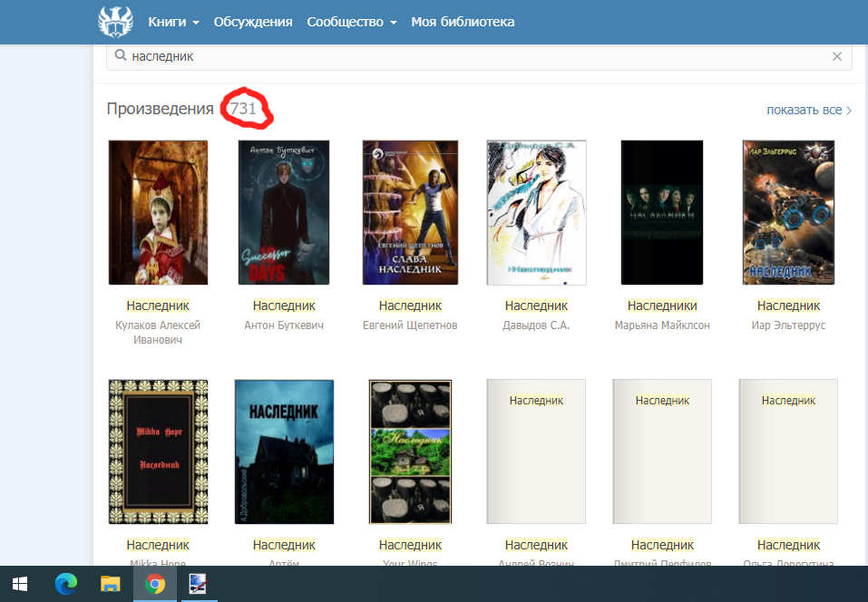The width and height of the screenshot is (868, 602).
Task: Click the site eagle logo icon
Action: click(114, 22)
